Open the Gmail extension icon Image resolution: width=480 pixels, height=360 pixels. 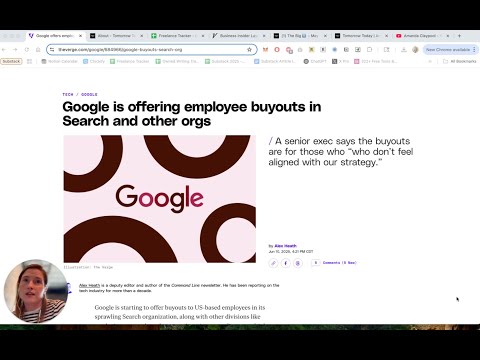pyautogui.click(x=265, y=50)
